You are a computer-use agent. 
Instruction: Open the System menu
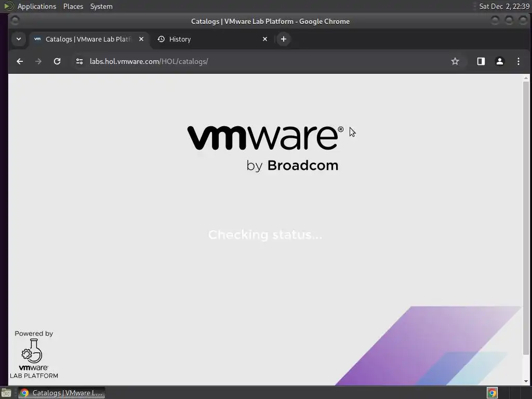pyautogui.click(x=101, y=6)
